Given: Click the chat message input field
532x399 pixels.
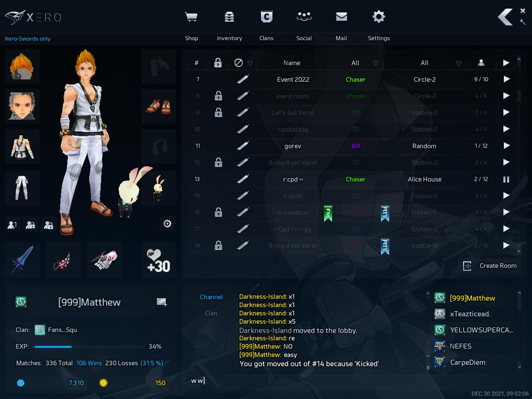Looking at the screenshot, I should (x=305, y=381).
